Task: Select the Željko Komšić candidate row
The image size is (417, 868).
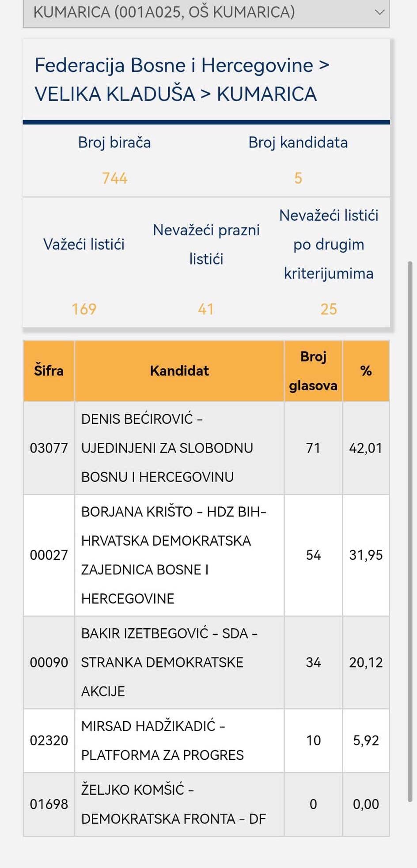Action: [179, 804]
